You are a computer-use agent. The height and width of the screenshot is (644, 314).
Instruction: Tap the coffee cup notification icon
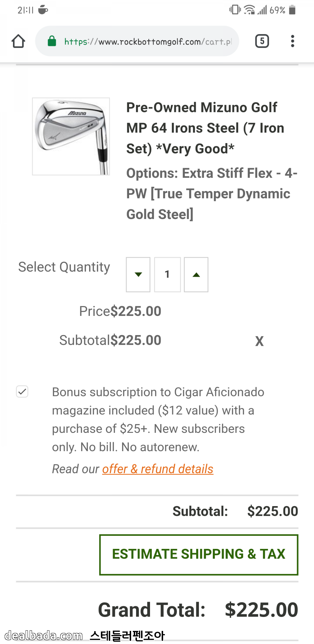[x=43, y=10]
